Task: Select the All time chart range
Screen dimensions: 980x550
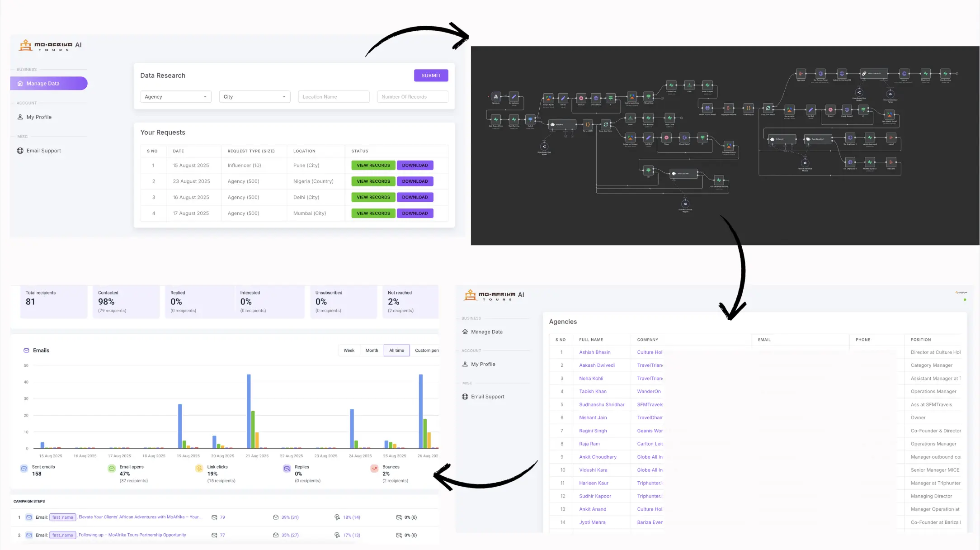Action: click(x=397, y=351)
